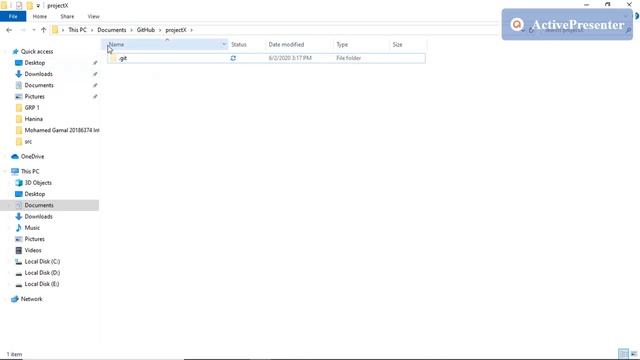Screen dimensions: 640x360
Task: Go forward using the forward arrow
Action: coord(23,30)
